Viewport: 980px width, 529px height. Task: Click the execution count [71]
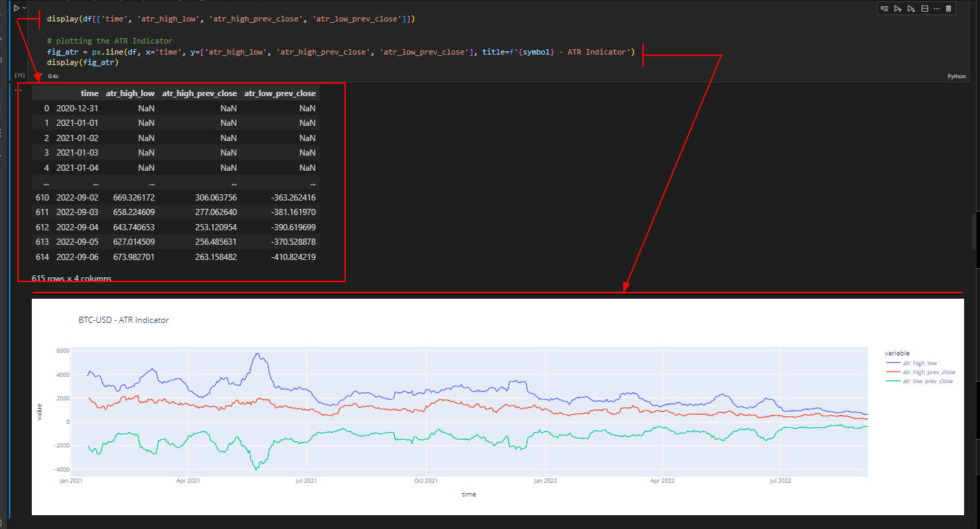19,75
